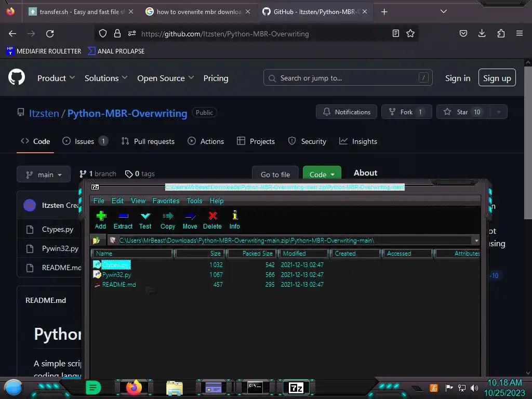532x399 pixels.
Task: Open the 7-Zip Favorites menu
Action: pos(166,201)
